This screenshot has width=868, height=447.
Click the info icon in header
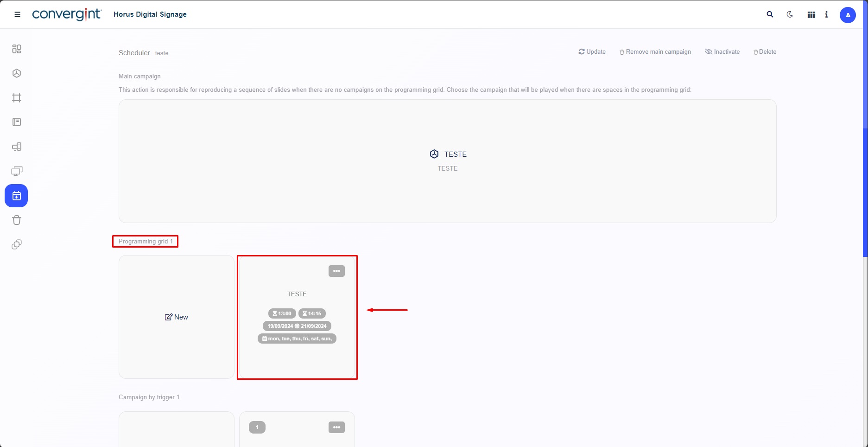(x=826, y=14)
